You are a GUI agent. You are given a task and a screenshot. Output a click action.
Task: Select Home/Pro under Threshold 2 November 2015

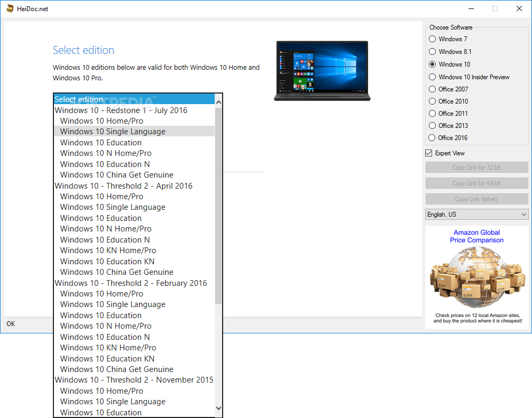point(134,391)
